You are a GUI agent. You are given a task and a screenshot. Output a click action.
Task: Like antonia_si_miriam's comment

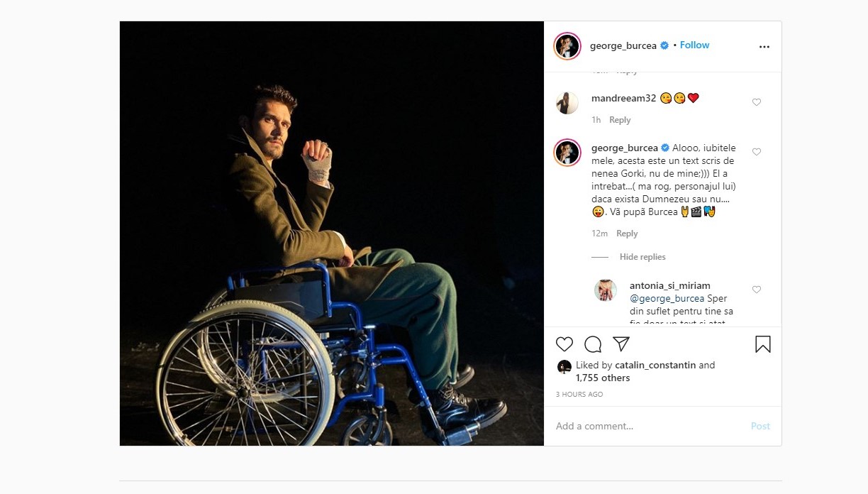[757, 290]
